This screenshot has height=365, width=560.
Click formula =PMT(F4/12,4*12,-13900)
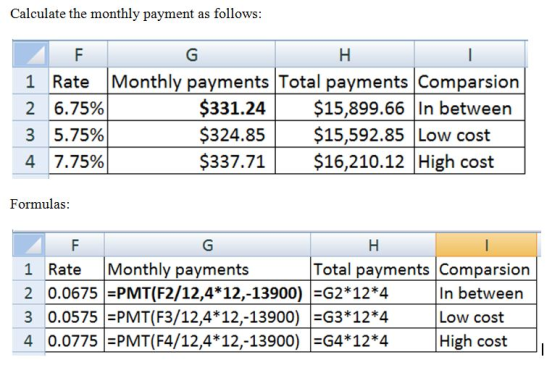pyautogui.click(x=207, y=340)
